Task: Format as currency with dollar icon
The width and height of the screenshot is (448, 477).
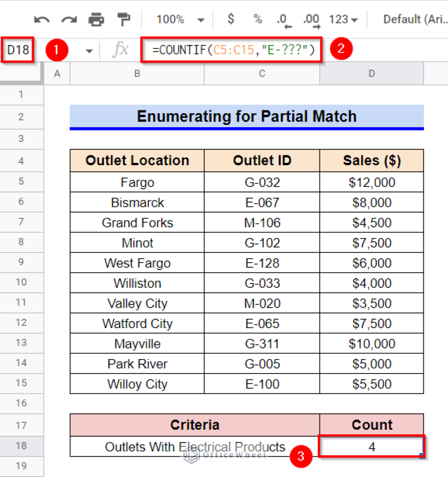Action: (231, 19)
